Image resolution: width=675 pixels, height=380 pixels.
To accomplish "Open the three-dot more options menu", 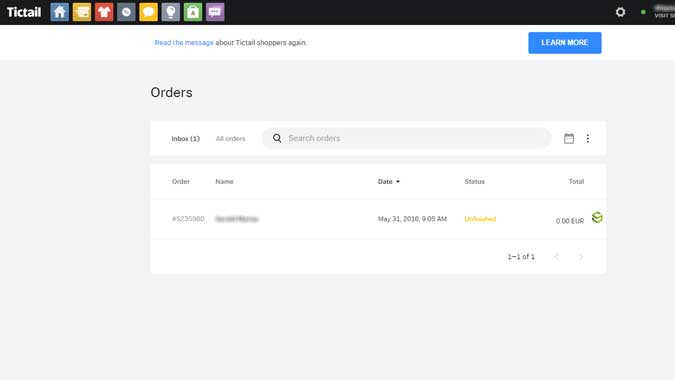I will tap(588, 138).
